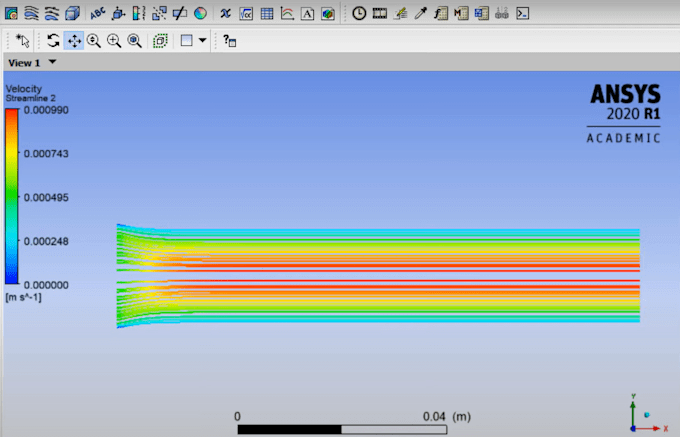Choose the Zoom Box tool

coord(114,41)
